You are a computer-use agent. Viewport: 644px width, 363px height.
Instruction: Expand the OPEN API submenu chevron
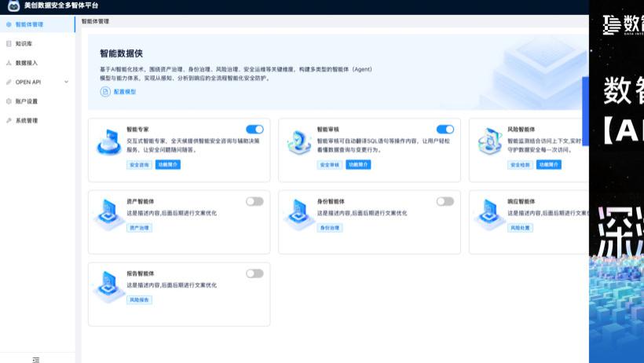click(x=67, y=82)
